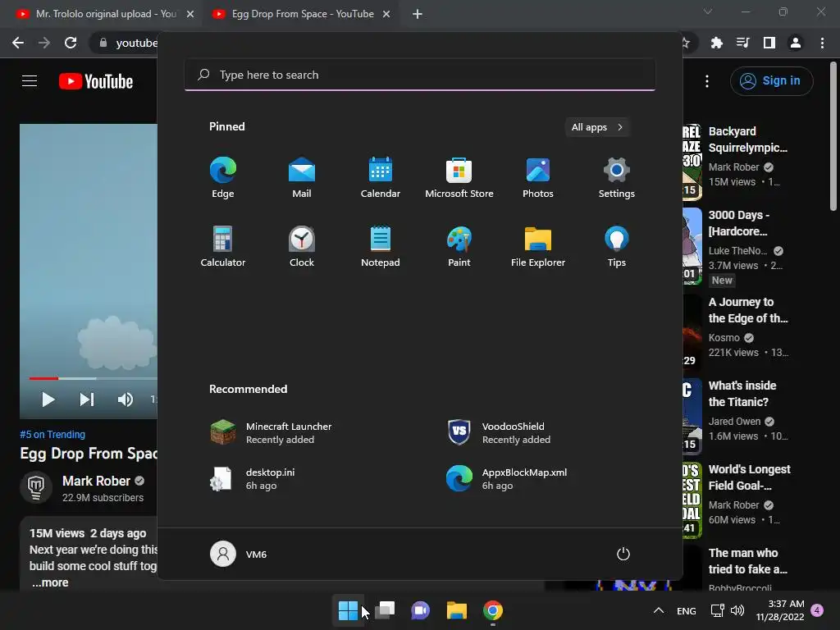The image size is (840, 630).
Task: Open What's inside the Titanic video
Action: tap(742, 394)
